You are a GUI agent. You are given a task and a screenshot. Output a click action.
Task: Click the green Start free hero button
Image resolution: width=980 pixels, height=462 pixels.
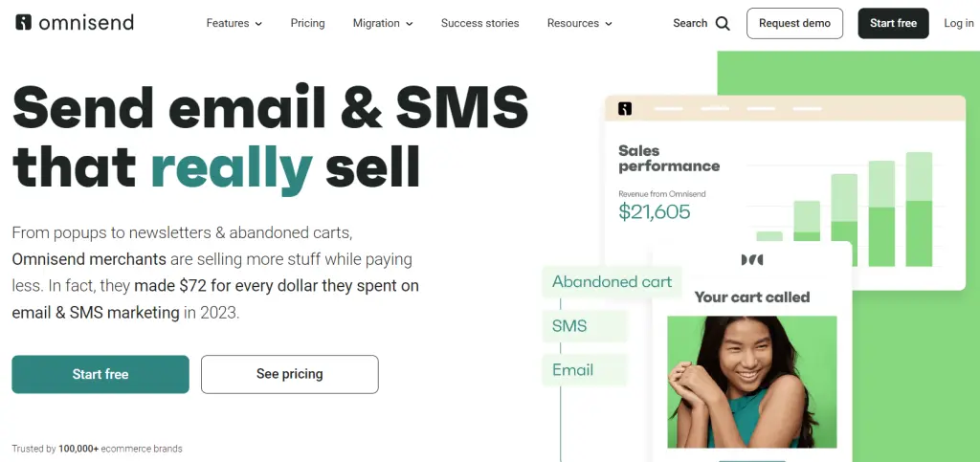[100, 374]
